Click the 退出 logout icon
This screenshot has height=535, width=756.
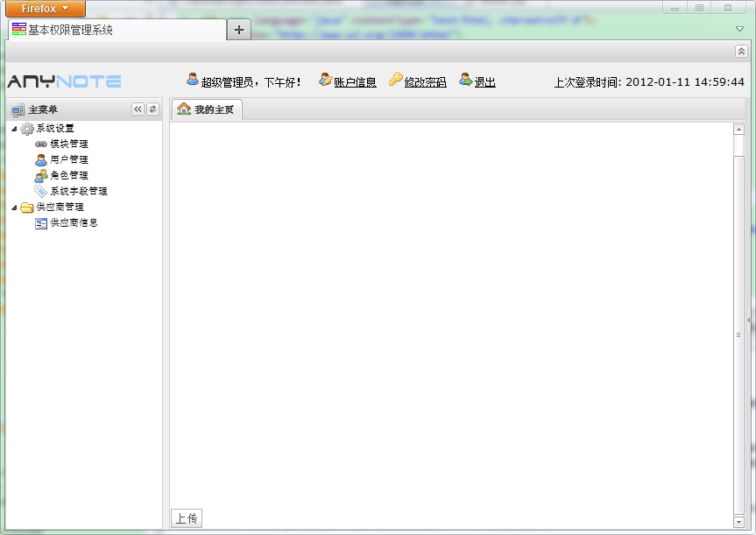[466, 79]
